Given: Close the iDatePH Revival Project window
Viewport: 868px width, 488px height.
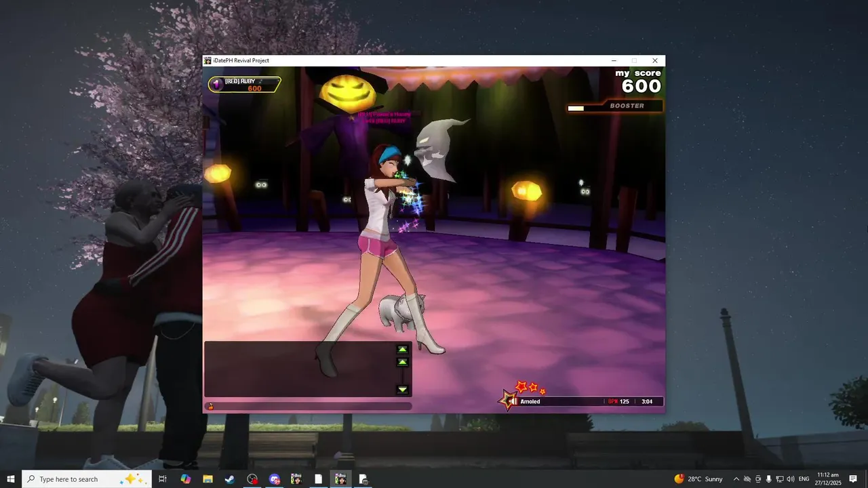Looking at the screenshot, I should (654, 60).
